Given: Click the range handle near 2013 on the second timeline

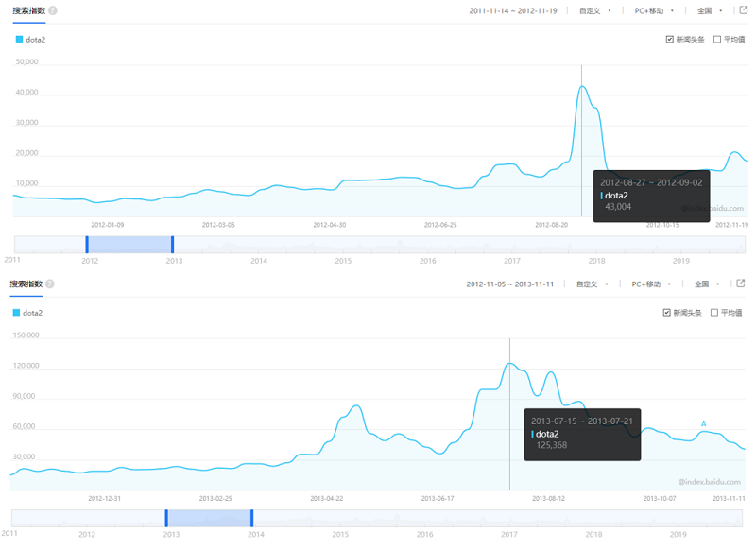Looking at the screenshot, I should pos(166,518).
